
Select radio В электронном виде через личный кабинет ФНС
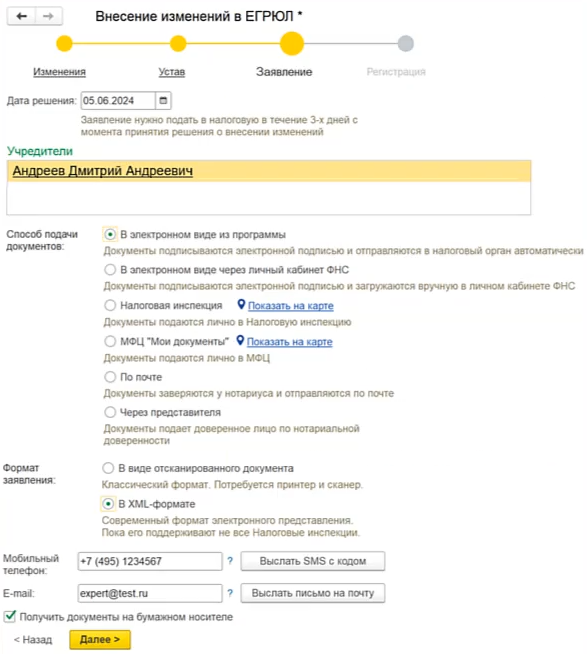click(110, 270)
